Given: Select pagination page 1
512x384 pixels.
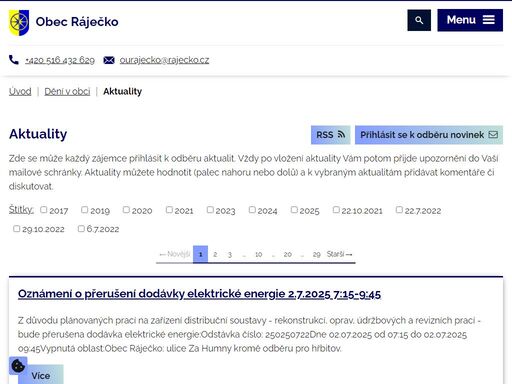Looking at the screenshot, I should (x=200, y=254).
